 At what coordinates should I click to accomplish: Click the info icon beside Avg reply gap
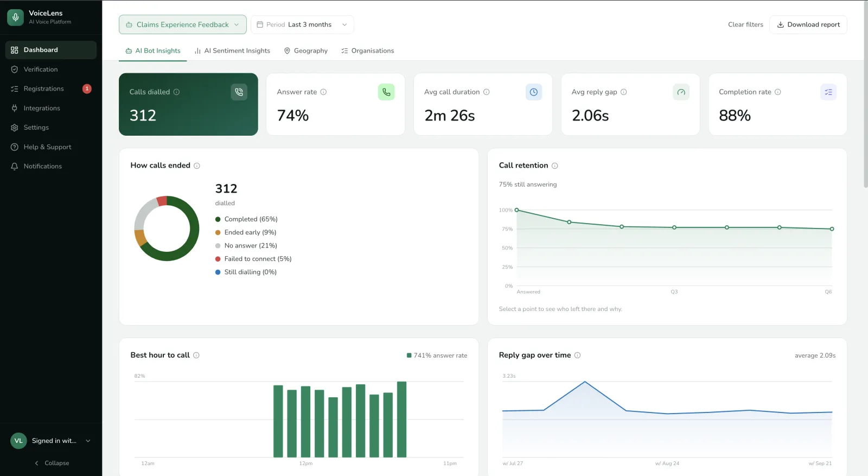(x=624, y=92)
